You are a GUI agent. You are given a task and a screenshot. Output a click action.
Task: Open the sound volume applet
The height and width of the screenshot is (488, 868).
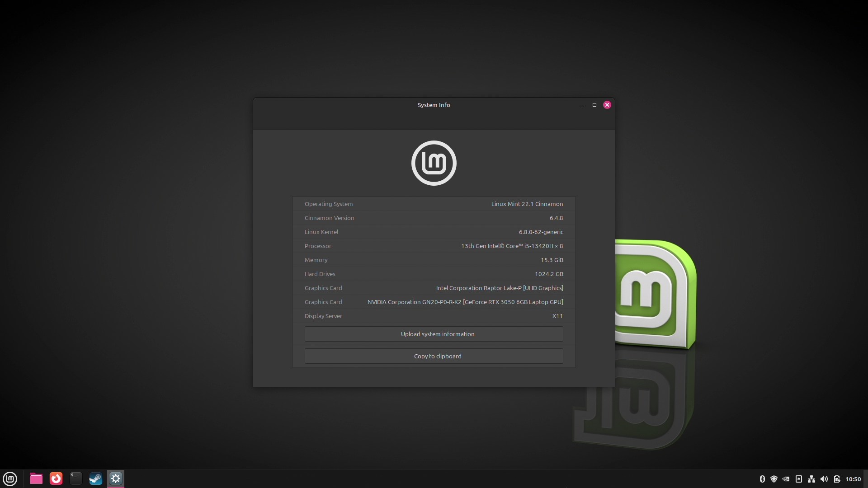(824, 479)
